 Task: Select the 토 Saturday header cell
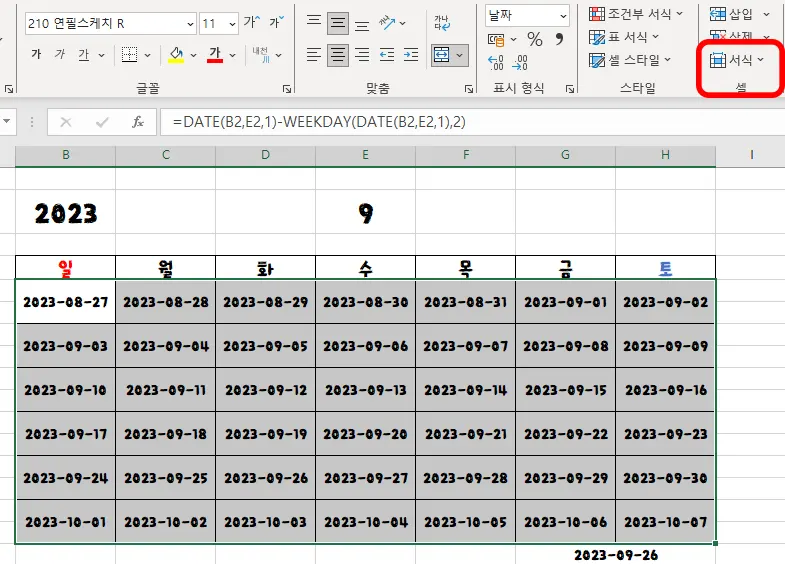pyautogui.click(x=665, y=268)
